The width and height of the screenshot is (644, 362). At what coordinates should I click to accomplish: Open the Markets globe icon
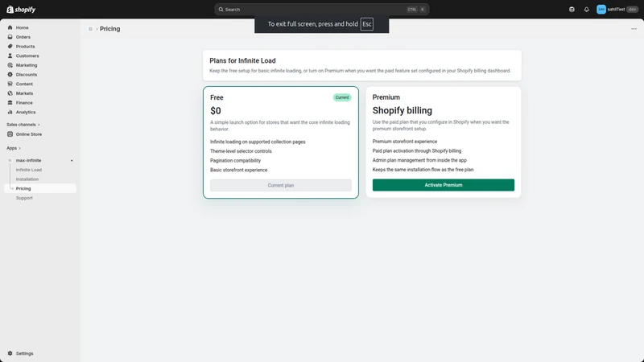[10, 93]
